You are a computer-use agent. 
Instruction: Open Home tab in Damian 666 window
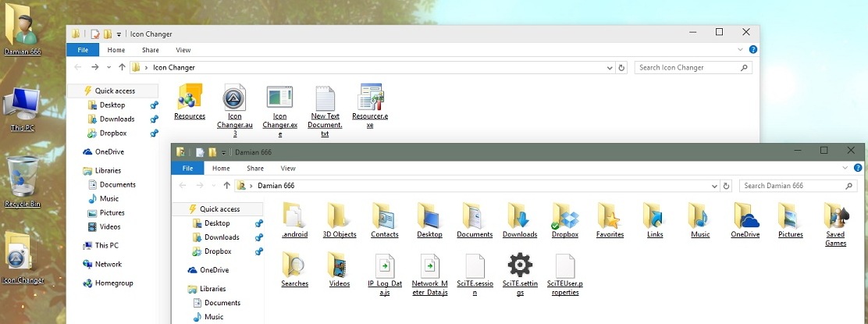221,169
